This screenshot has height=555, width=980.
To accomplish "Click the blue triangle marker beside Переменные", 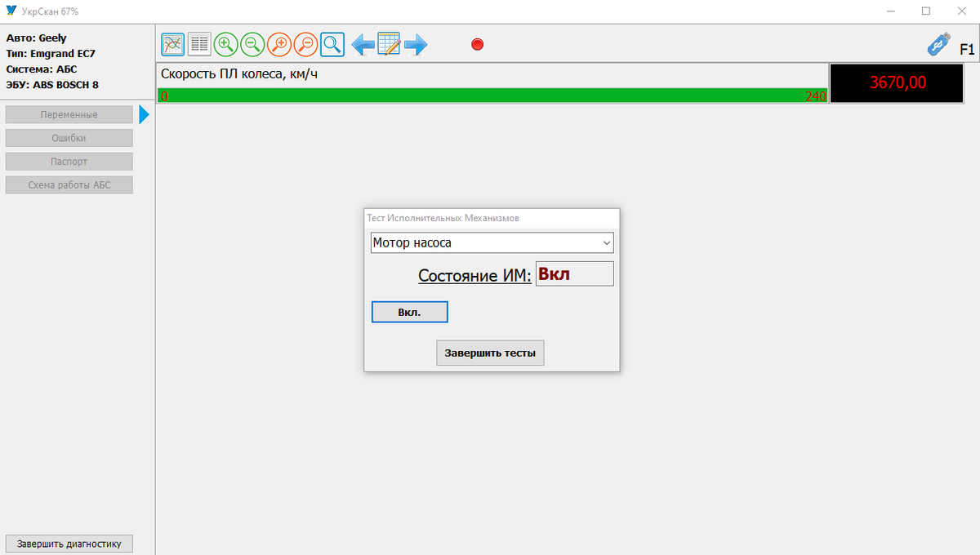I will click(x=145, y=114).
